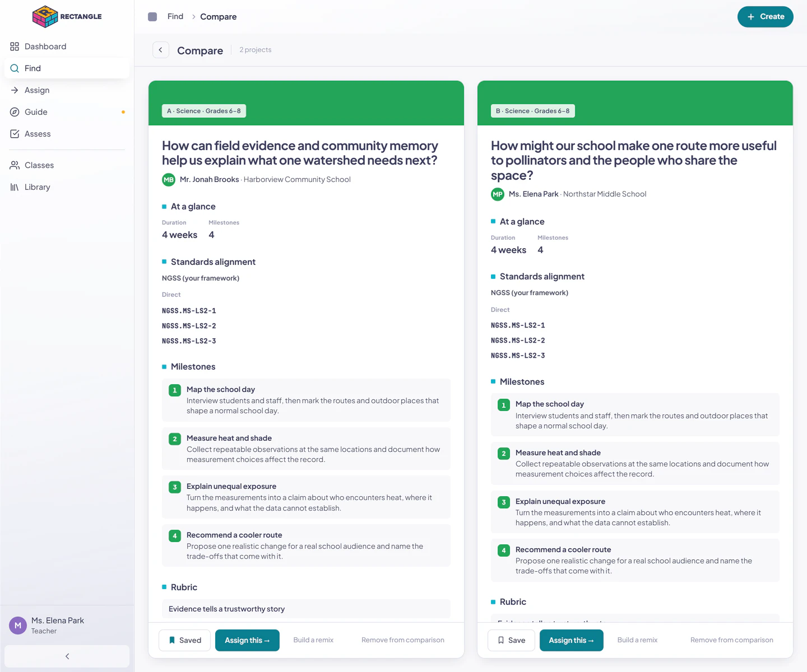Remove project B from comparison

[732, 640]
